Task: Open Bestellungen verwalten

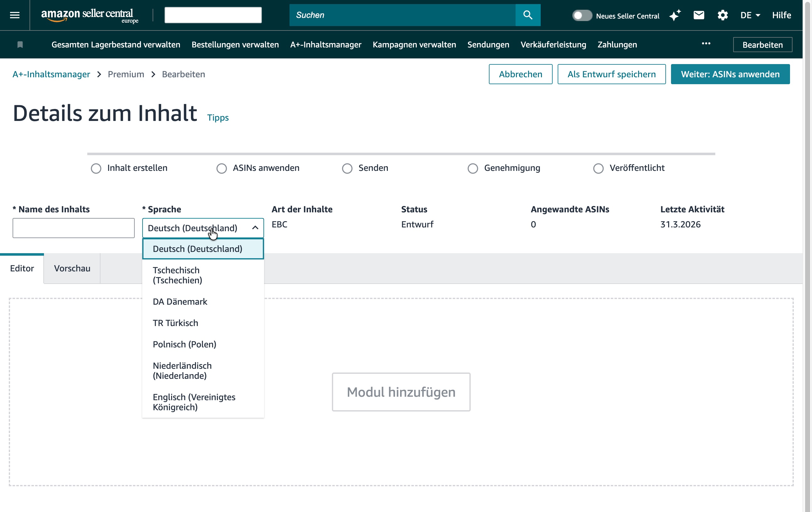Action: click(x=235, y=45)
